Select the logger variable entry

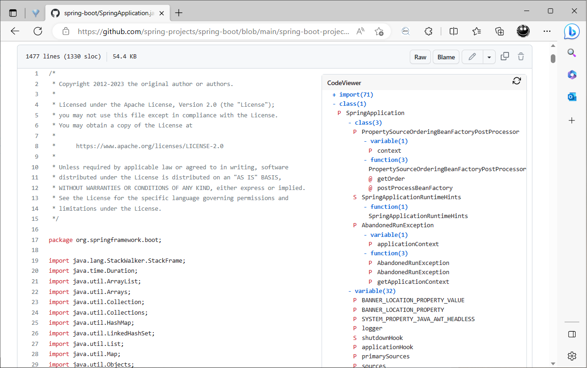point(372,328)
